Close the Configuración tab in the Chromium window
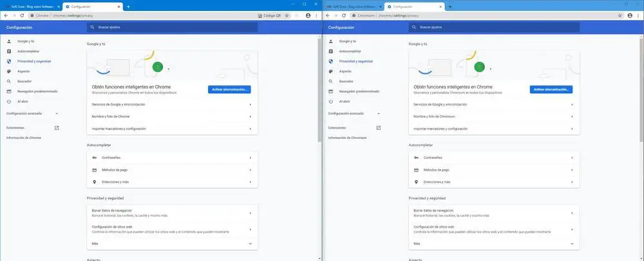 coord(441,7)
